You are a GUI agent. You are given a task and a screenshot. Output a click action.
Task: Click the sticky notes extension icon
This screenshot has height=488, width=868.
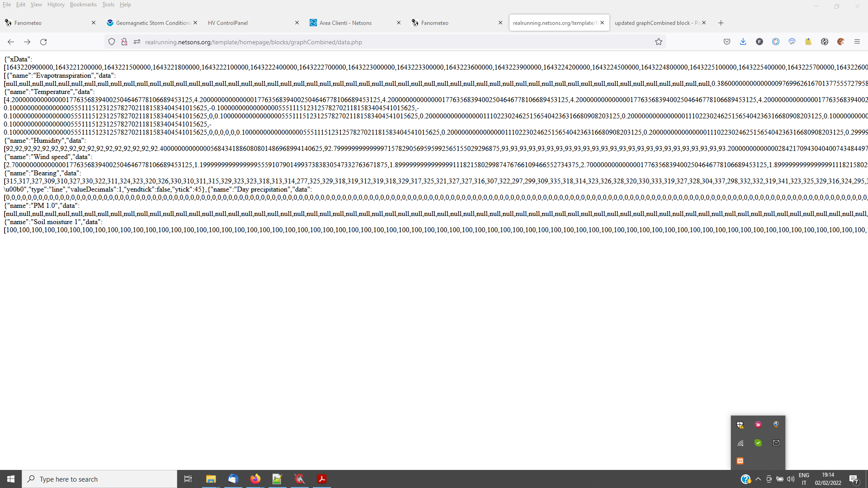point(809,42)
